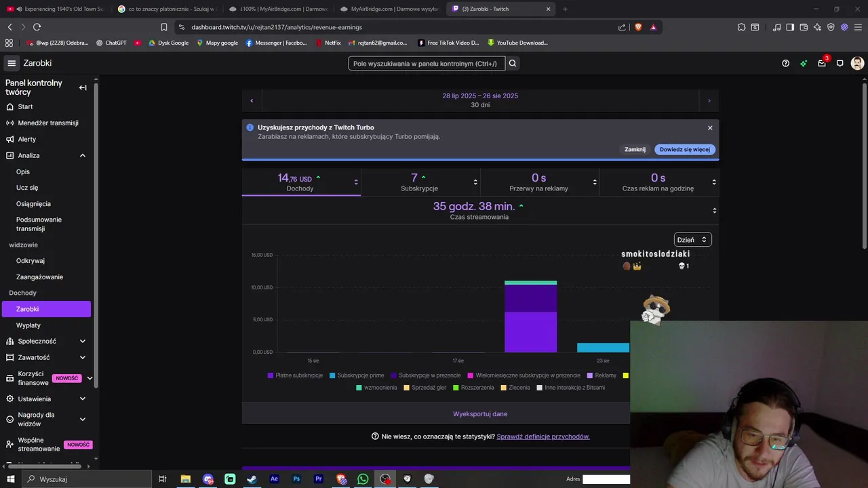Image resolution: width=868 pixels, height=488 pixels.
Task: Open Sprawdź definicje przychodów link
Action: [x=543, y=436]
